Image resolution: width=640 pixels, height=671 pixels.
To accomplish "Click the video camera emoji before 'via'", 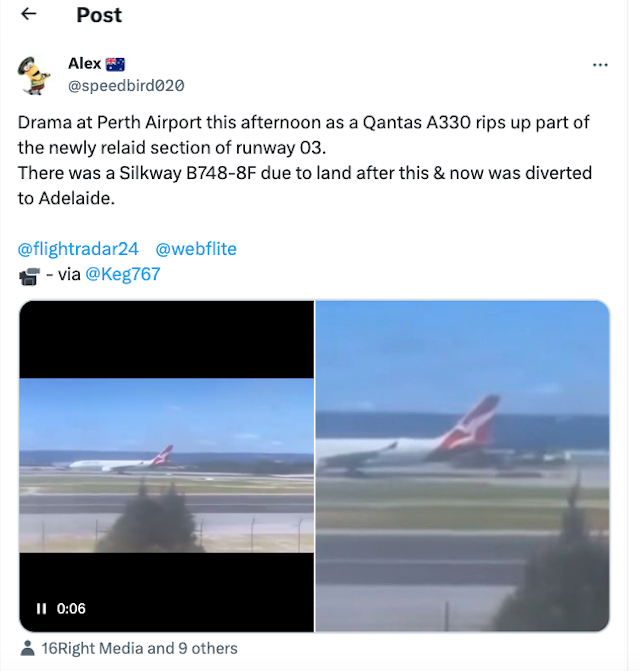I will (x=30, y=276).
